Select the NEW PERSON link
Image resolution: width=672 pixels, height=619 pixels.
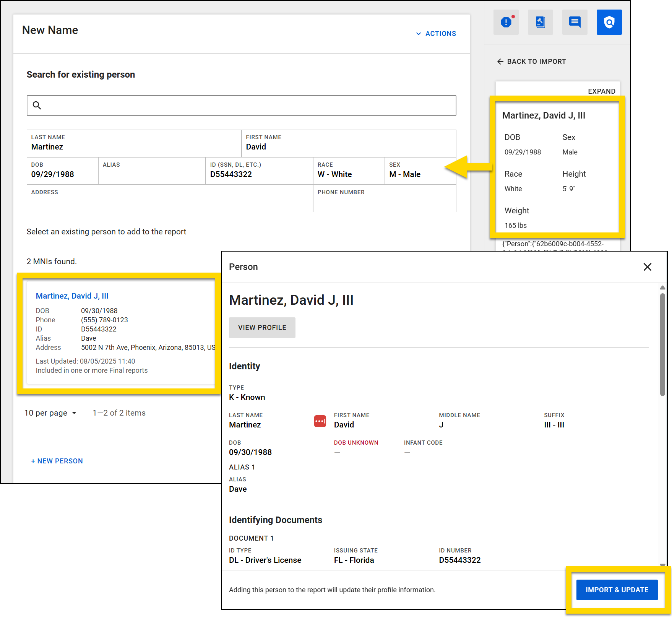coord(57,461)
